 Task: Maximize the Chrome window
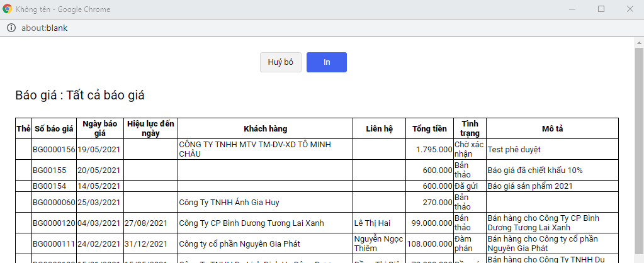pyautogui.click(x=601, y=9)
